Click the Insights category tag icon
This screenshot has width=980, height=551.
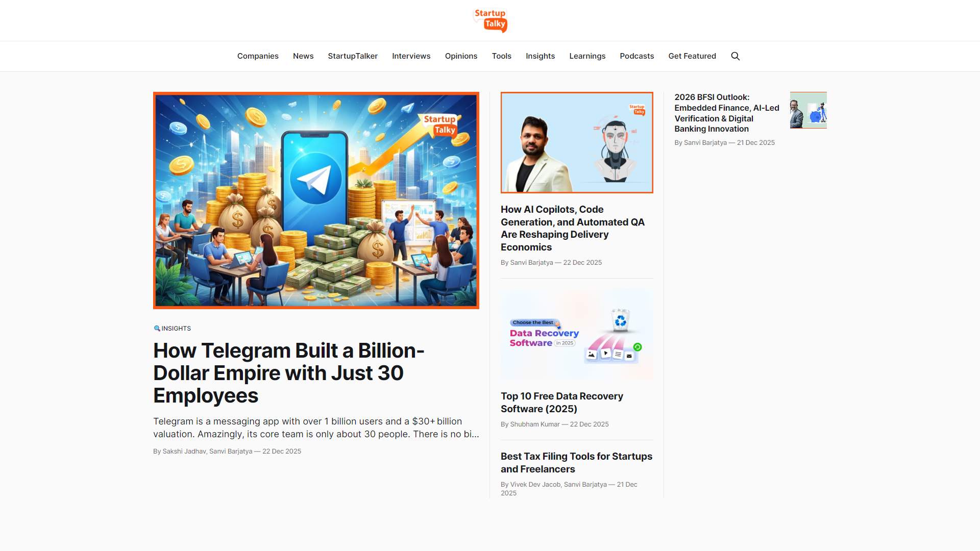(157, 329)
